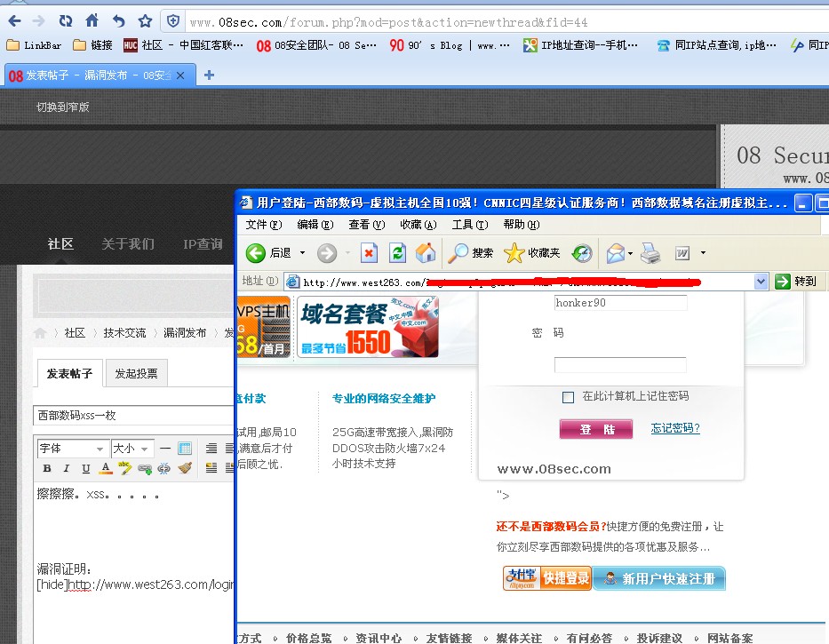829x644 pixels.
Task: Open the IP地址查询 bookmark
Action: (x=580, y=45)
